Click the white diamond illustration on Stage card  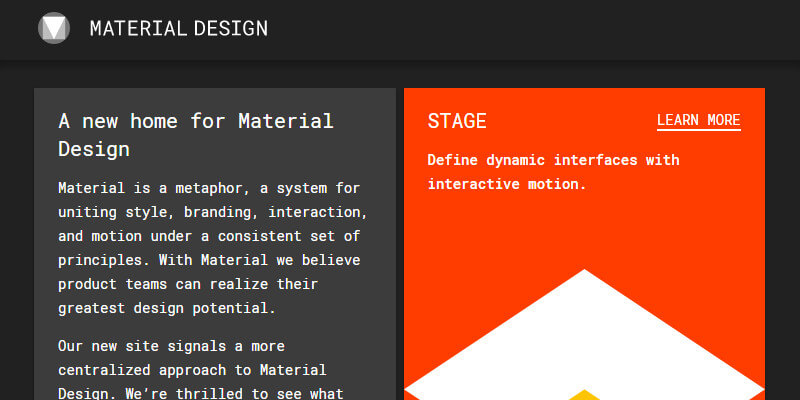[584, 335]
